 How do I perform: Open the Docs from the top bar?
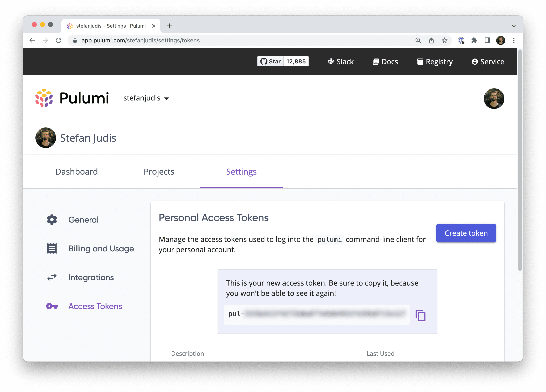tap(385, 62)
